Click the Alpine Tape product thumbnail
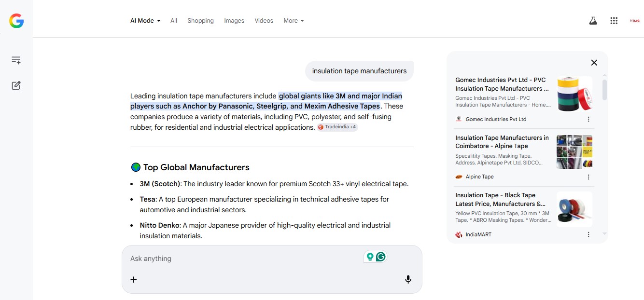Screen dimensions: 644x300 point(574,151)
